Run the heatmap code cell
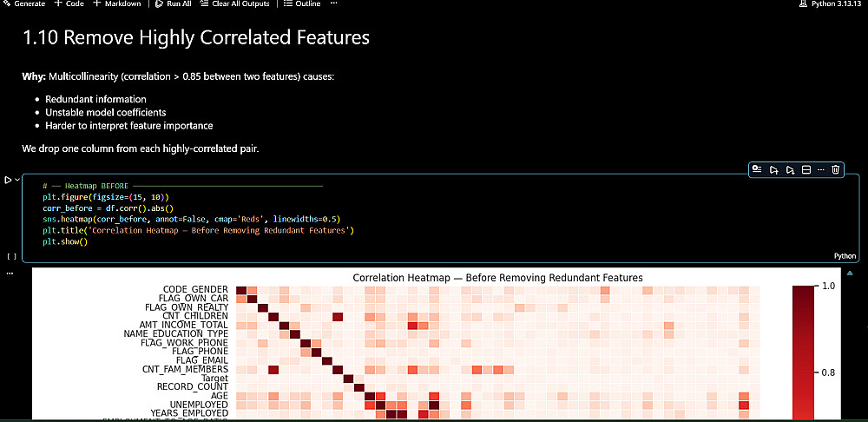The image size is (868, 422). pos(8,180)
